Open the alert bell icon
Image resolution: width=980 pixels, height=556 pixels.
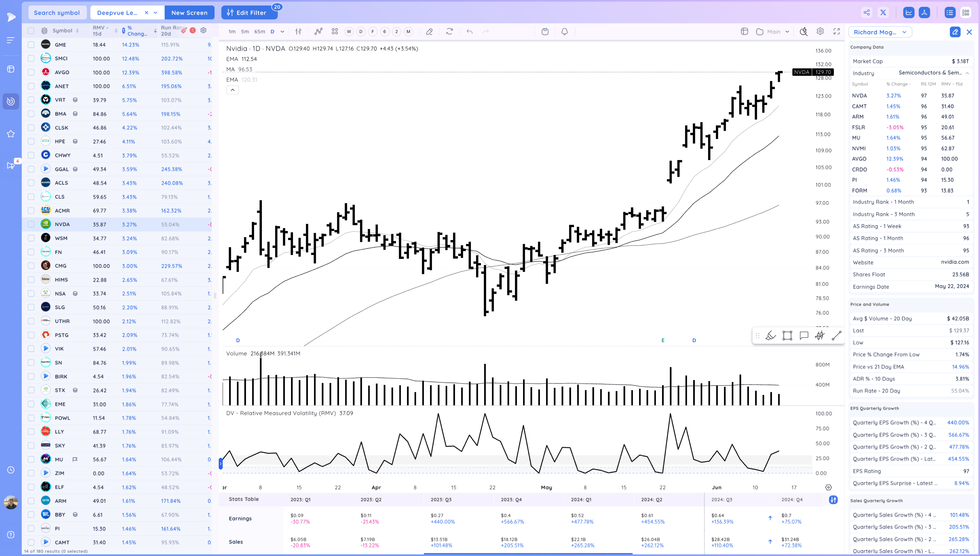[564, 31]
